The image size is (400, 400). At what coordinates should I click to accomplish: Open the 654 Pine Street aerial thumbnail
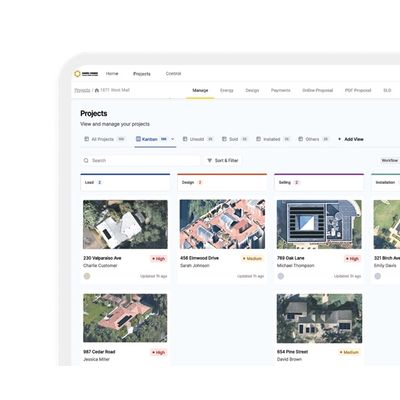(x=319, y=318)
